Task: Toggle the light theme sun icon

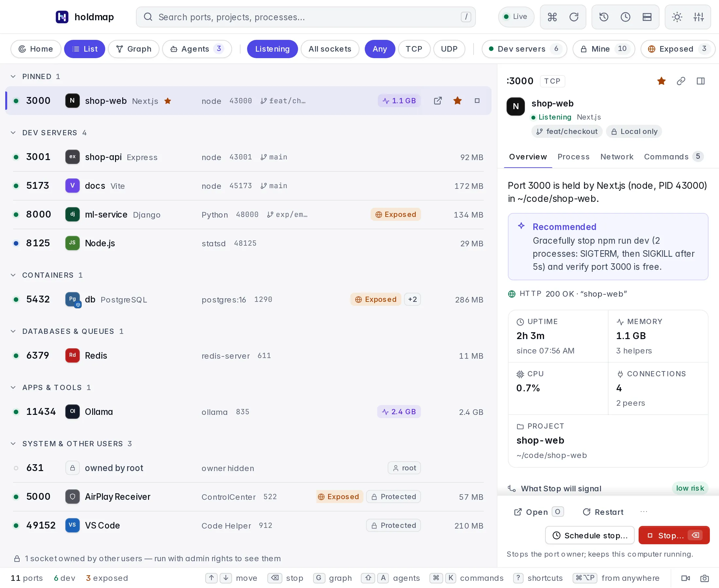Action: 677,17
